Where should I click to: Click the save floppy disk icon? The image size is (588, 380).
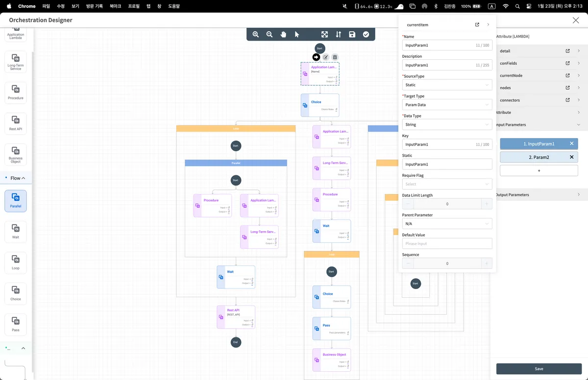coord(352,34)
